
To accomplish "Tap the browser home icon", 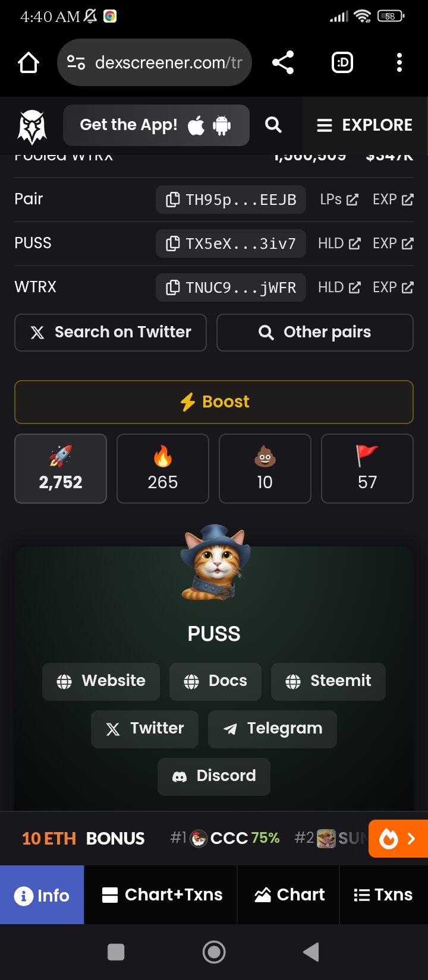I will click(x=29, y=62).
